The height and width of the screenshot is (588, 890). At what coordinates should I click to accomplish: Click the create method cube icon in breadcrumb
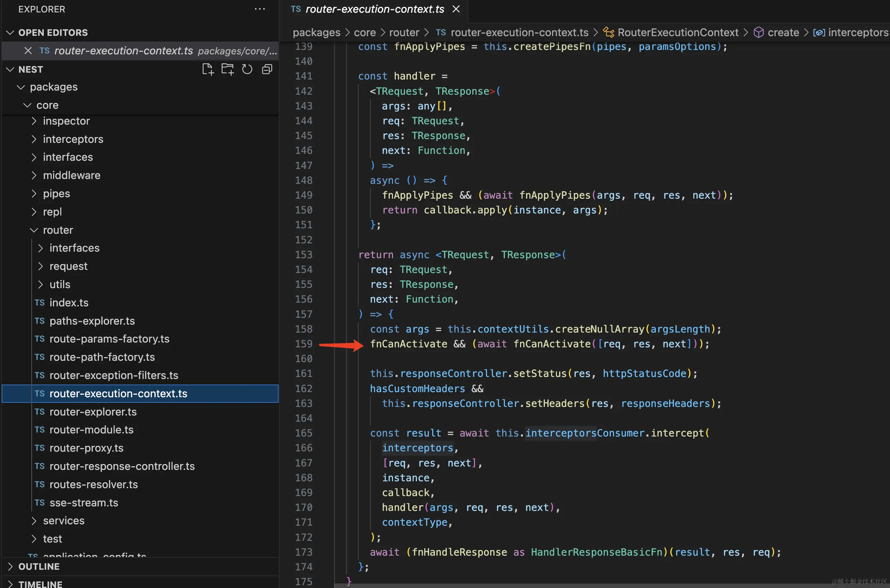click(759, 33)
